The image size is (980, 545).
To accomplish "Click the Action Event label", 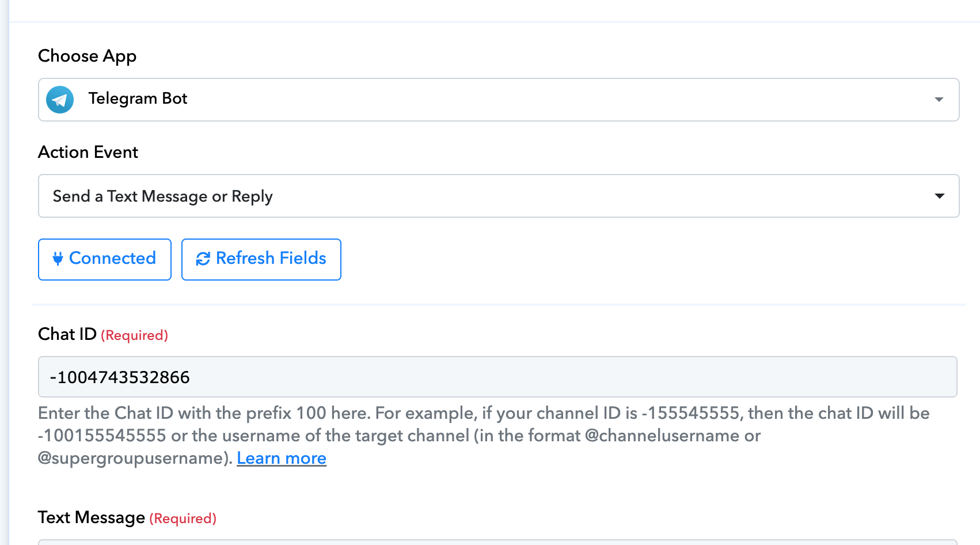I will [x=88, y=152].
